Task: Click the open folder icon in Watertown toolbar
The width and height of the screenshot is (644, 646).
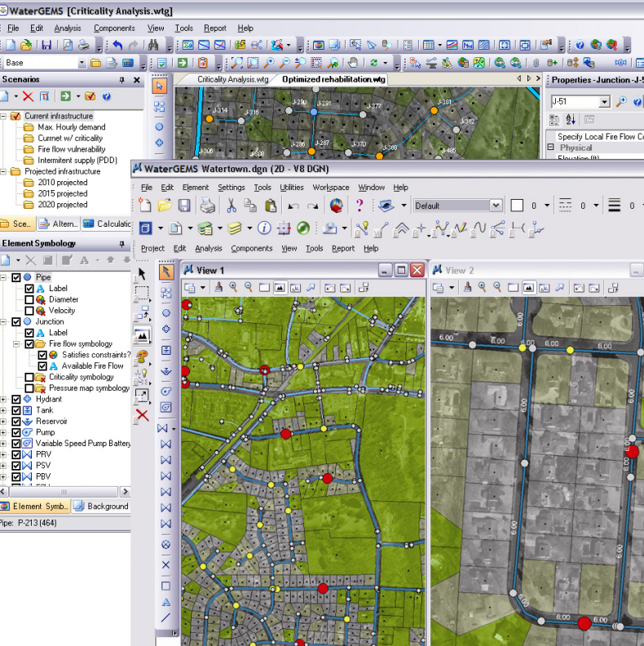Action: click(x=165, y=206)
